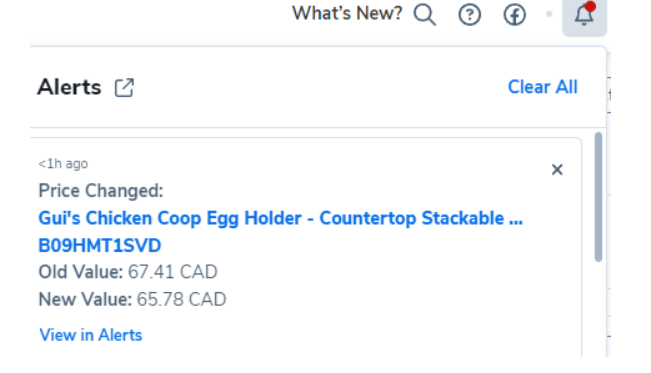Click the New Value 65.78 CAD text

132,299
